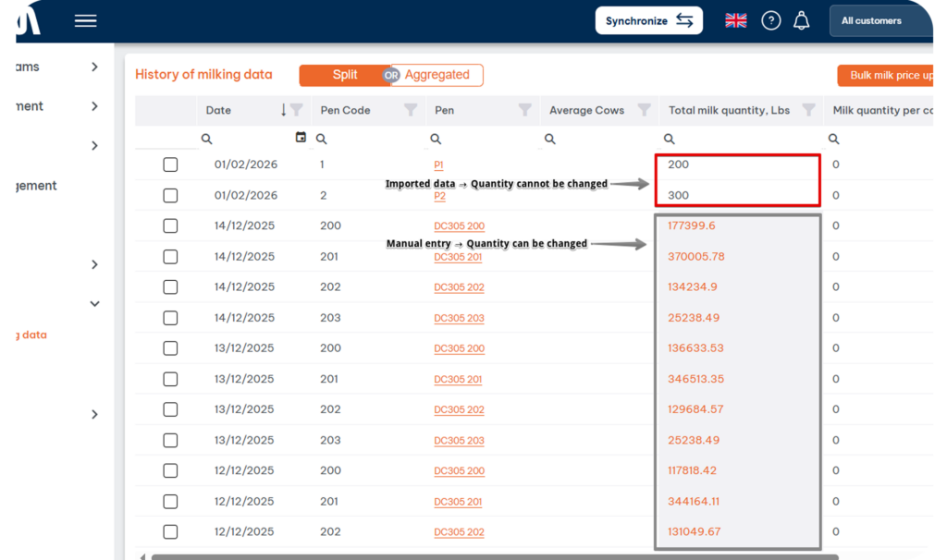Screen dimensions: 947x560
Task: Click Bulk milk price update button
Action: [885, 76]
